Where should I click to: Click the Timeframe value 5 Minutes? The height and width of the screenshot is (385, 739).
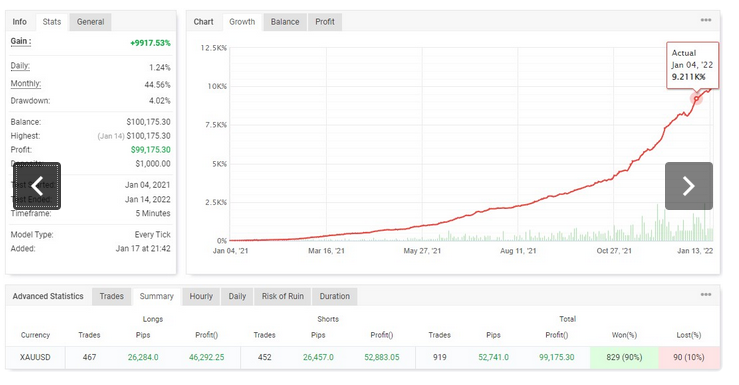click(x=153, y=213)
